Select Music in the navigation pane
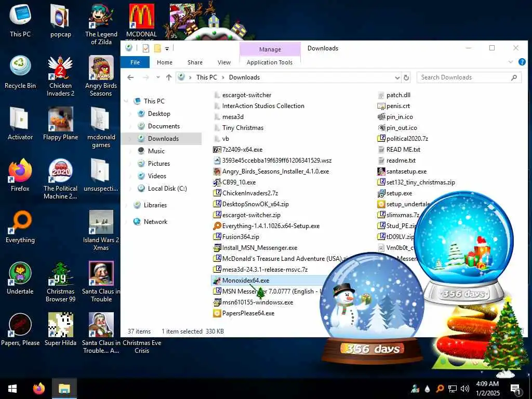The height and width of the screenshot is (399, 532). [156, 151]
